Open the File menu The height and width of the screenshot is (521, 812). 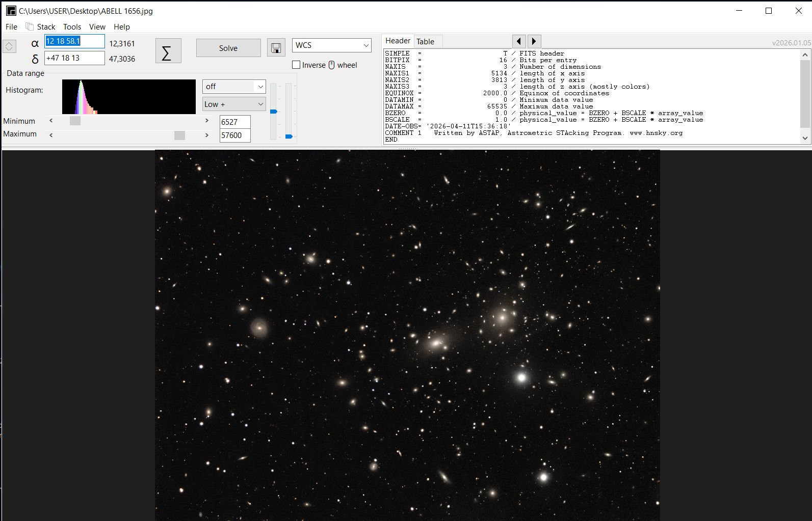click(11, 27)
